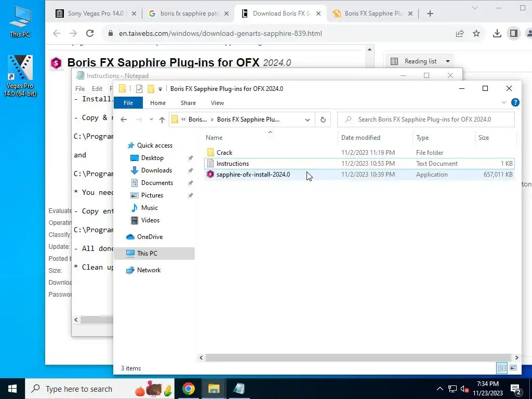This screenshot has height=399, width=532.
Task: Open Documents in navigation pane
Action: [157, 183]
